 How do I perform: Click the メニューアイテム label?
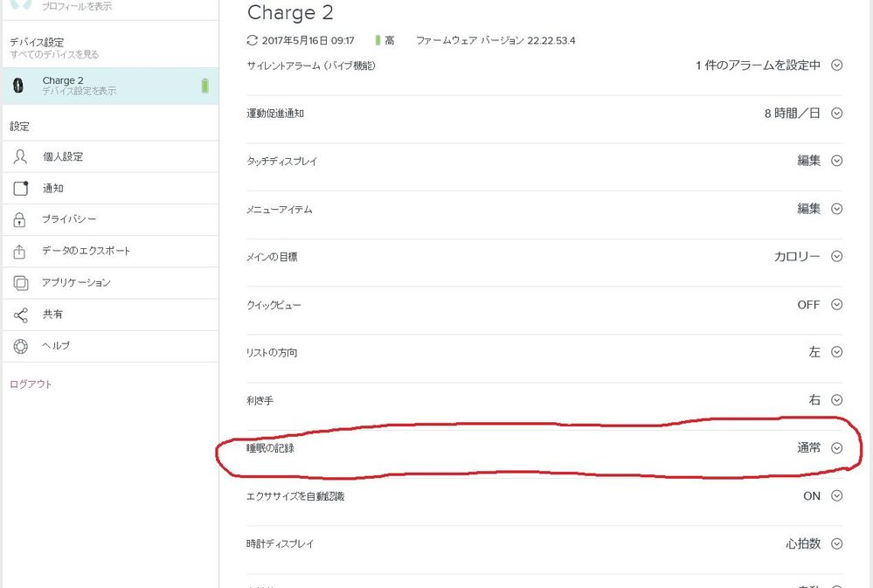click(x=280, y=210)
